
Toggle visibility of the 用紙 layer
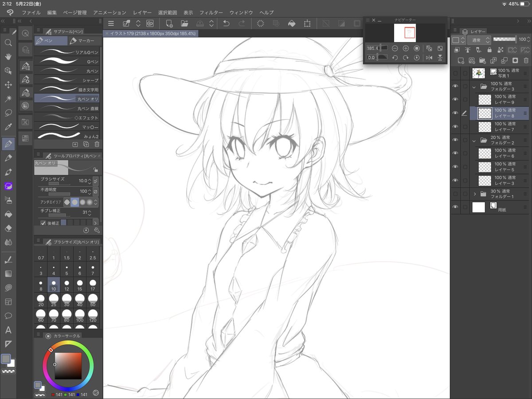455,207
